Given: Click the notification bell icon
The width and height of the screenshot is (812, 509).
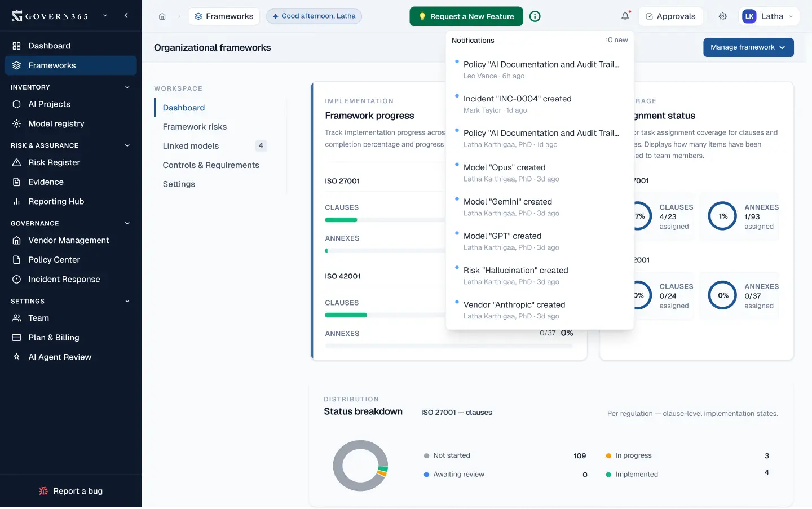Looking at the screenshot, I should coord(625,16).
